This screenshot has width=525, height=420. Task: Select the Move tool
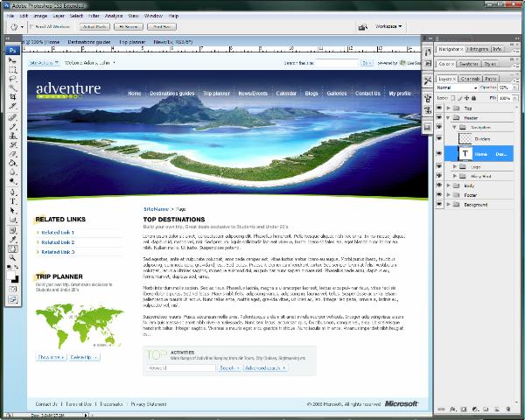point(12,60)
